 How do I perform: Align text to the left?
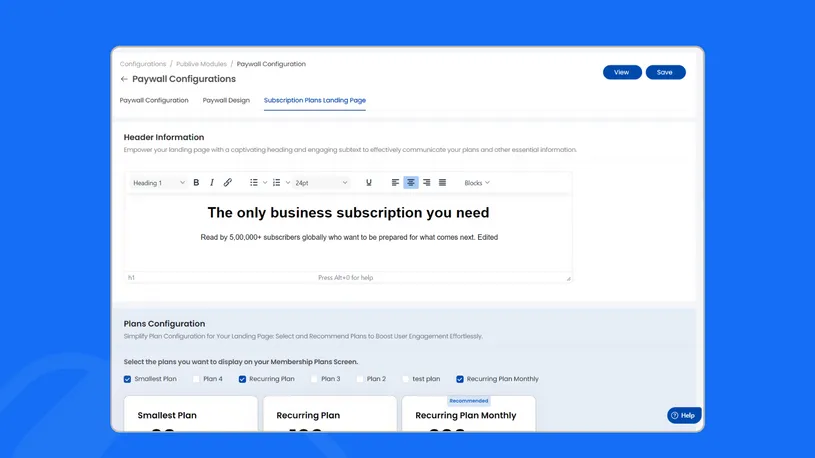click(395, 183)
